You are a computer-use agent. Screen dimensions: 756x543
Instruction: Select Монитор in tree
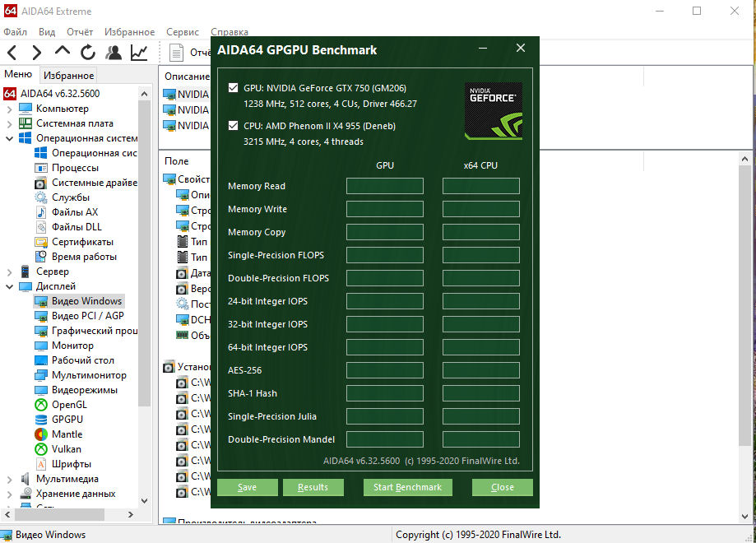click(x=73, y=346)
